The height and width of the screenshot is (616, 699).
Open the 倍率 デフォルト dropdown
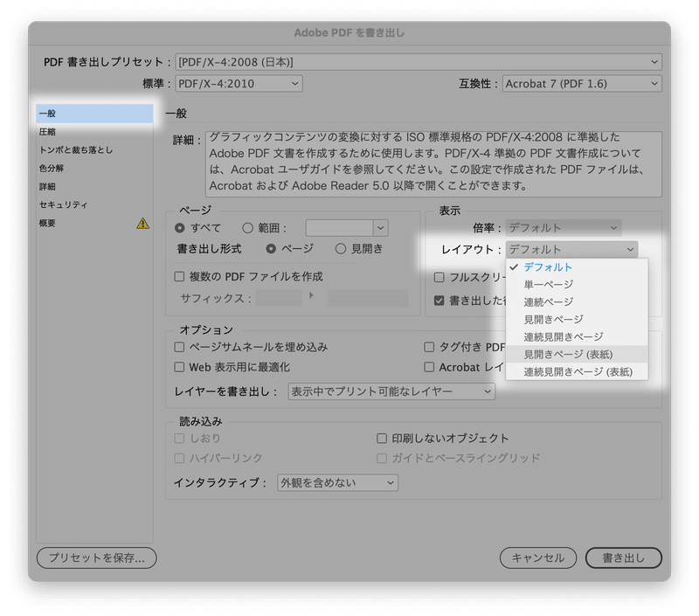(x=564, y=228)
